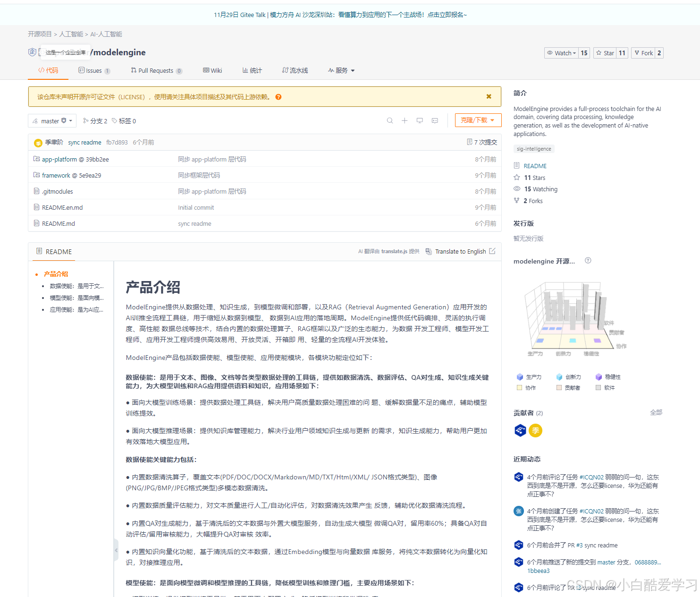Click the 2 Forks sidebar link
This screenshot has width=700, height=597.
click(x=533, y=201)
